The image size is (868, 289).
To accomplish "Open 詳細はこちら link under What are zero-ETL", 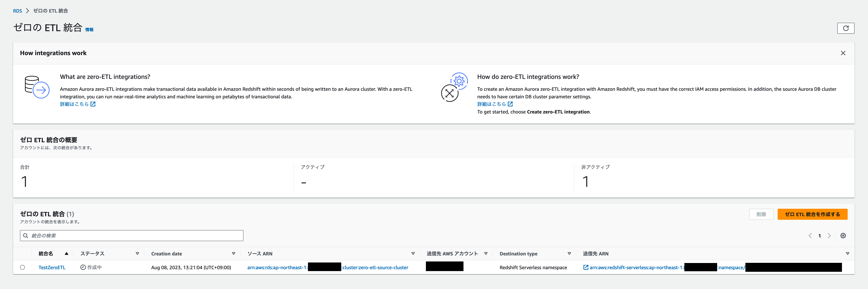I will [77, 104].
